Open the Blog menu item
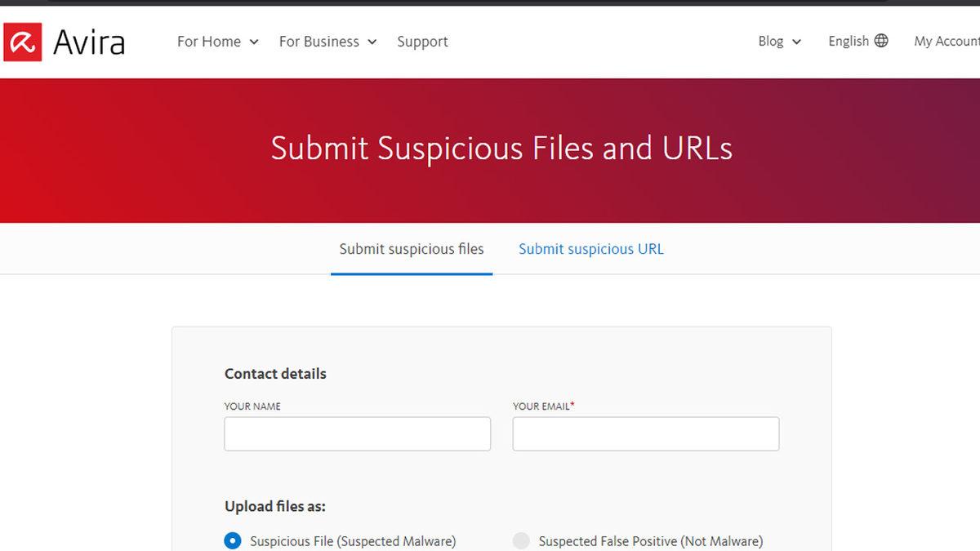980x551 pixels. click(x=770, y=41)
